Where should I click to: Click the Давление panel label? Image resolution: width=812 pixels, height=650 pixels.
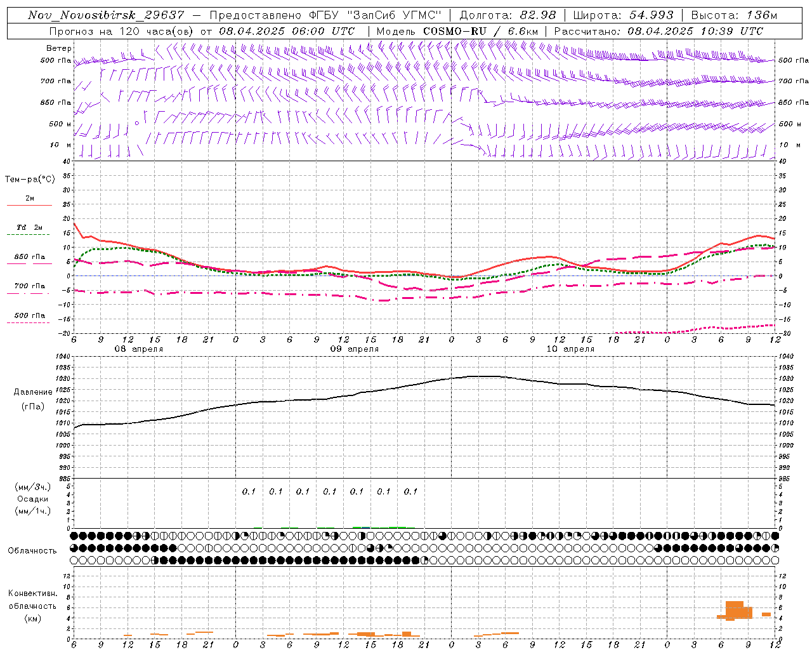(33, 392)
